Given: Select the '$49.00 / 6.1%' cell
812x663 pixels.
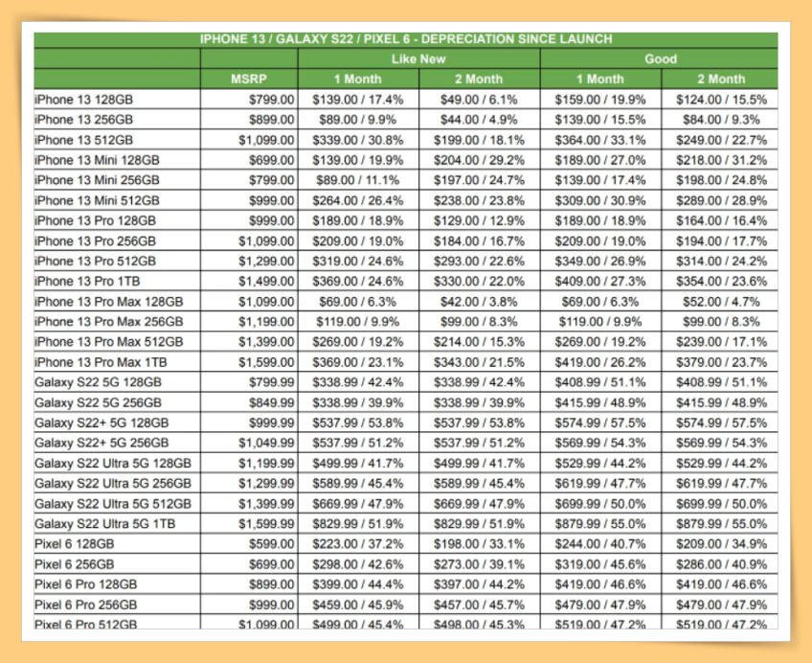Looking at the screenshot, I should (479, 100).
